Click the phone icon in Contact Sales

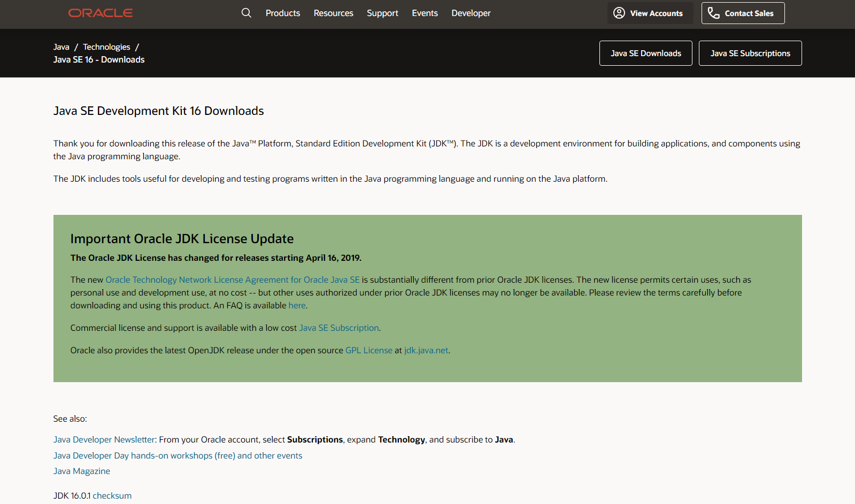pos(714,13)
